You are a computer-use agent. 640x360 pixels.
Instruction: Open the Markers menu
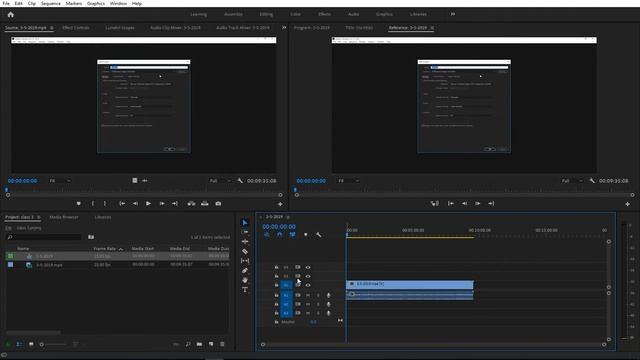pyautogui.click(x=74, y=3)
